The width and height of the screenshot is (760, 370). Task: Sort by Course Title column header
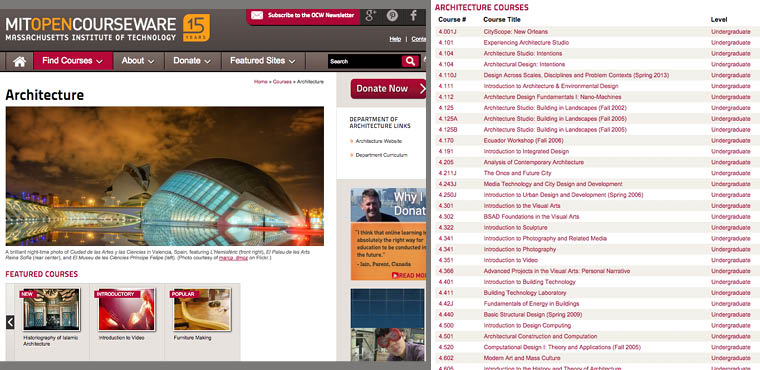coord(502,20)
